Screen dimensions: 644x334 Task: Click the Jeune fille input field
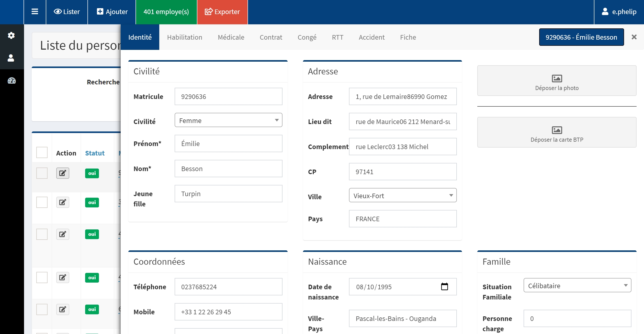(x=228, y=194)
